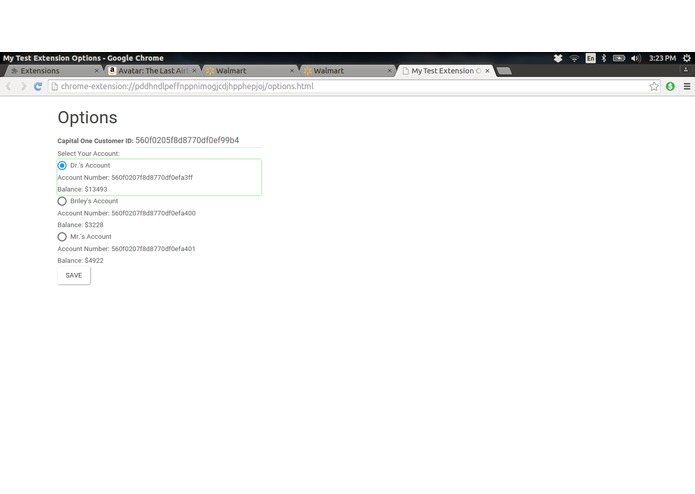Open a new tab button
695x494 pixels.
504,71
